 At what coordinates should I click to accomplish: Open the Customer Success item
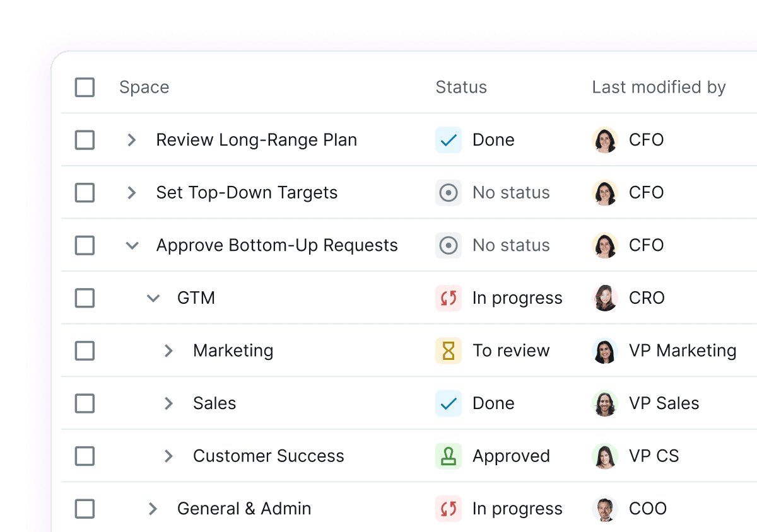pos(268,456)
